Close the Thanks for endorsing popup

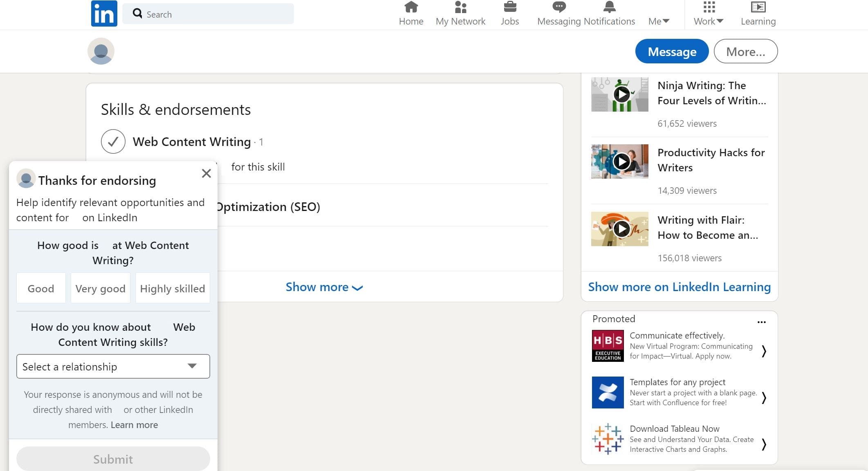tap(206, 173)
